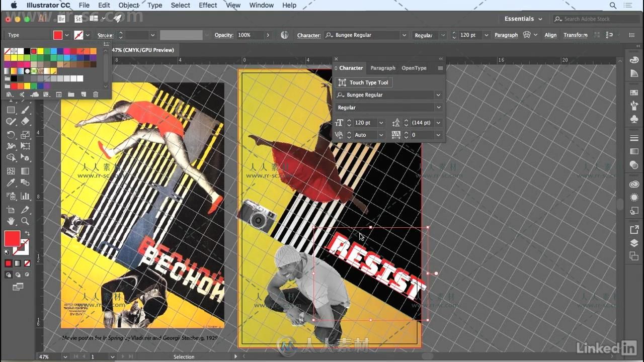This screenshot has height=362, width=644.
Task: Go to Adobe Bridge via Br icon
Action: [x=61, y=19]
